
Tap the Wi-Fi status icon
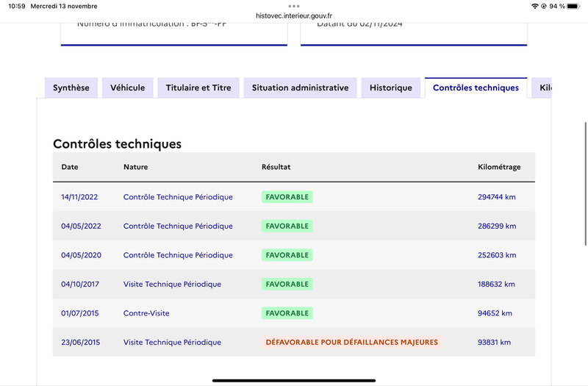[535, 6]
